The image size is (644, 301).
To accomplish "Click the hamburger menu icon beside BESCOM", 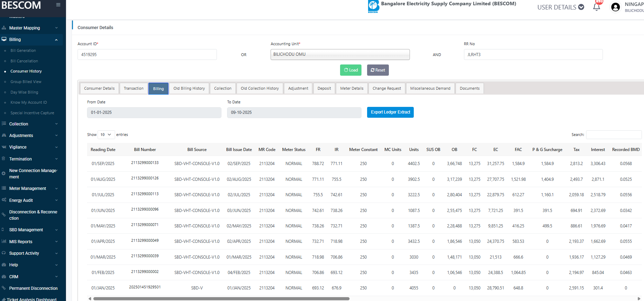I will [x=58, y=5].
